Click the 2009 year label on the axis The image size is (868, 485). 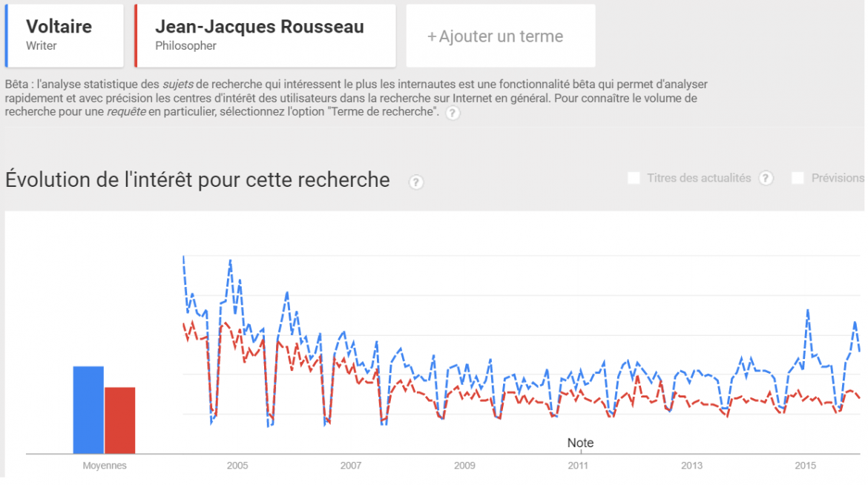point(464,466)
